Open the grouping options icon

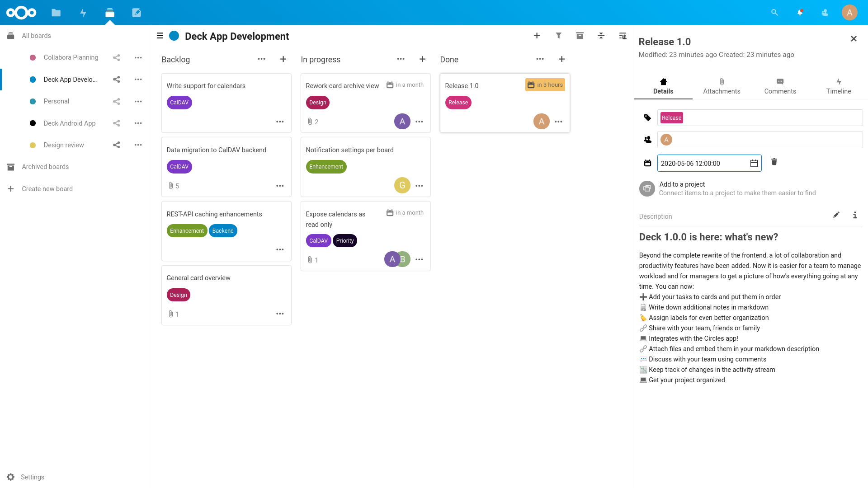[x=601, y=36]
